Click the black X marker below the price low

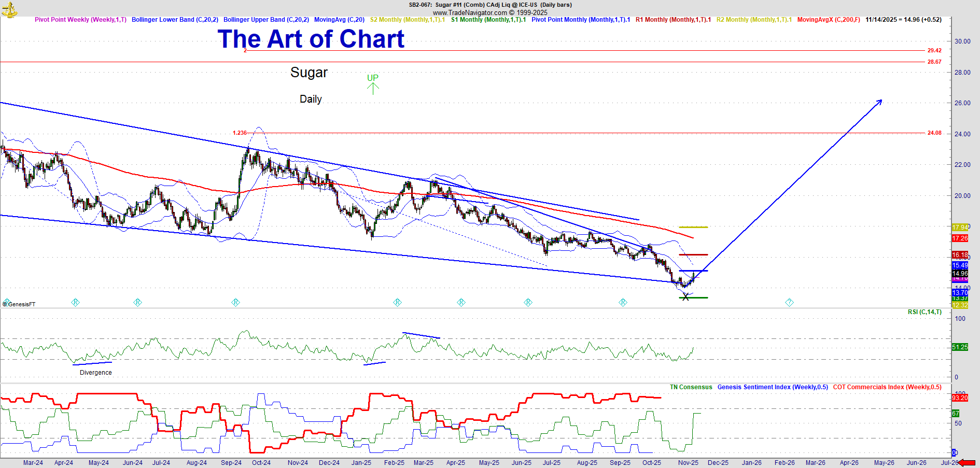point(685,297)
